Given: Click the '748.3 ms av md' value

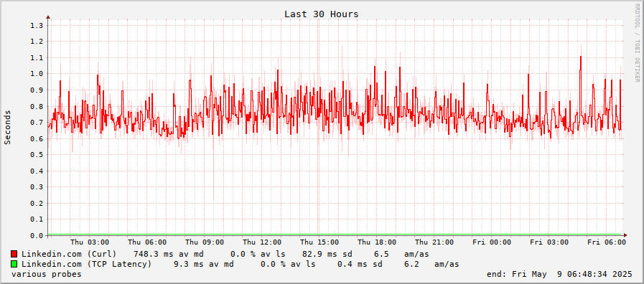Looking at the screenshot, I should click(169, 254).
